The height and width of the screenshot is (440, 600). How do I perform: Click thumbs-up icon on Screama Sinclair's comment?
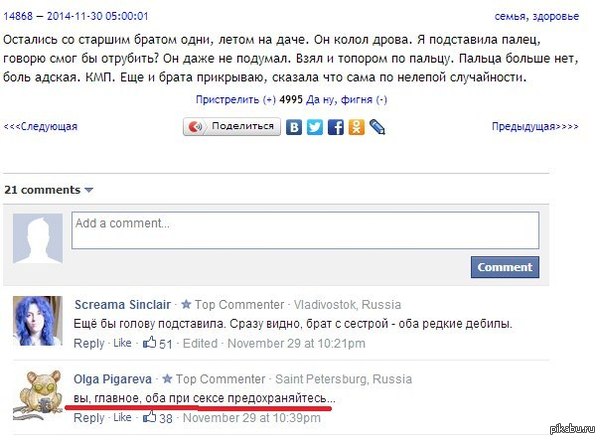(150, 342)
